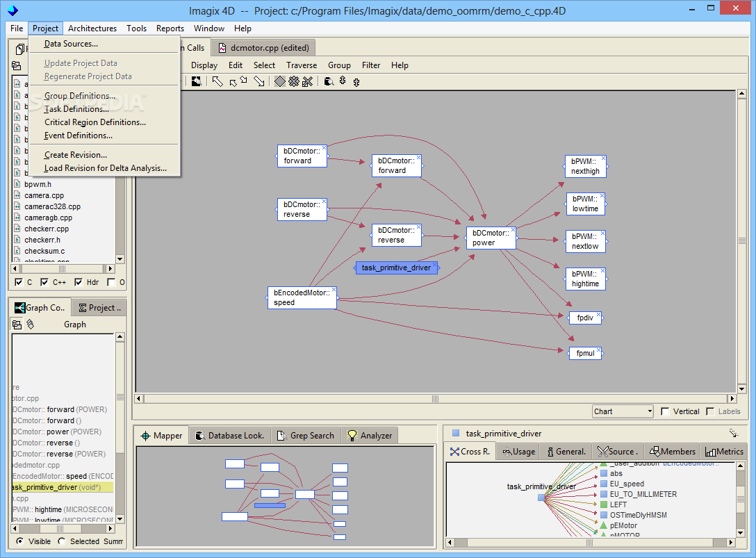Screen dimensions: 756x558
Task: Click the folder tree icon above file list
Action: coord(17,65)
